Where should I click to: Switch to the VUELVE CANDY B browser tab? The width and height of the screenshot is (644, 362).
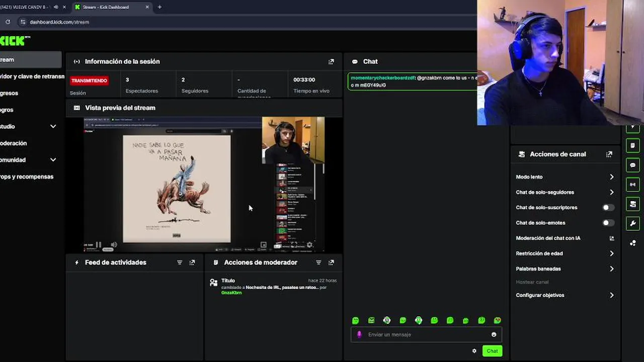[24, 7]
